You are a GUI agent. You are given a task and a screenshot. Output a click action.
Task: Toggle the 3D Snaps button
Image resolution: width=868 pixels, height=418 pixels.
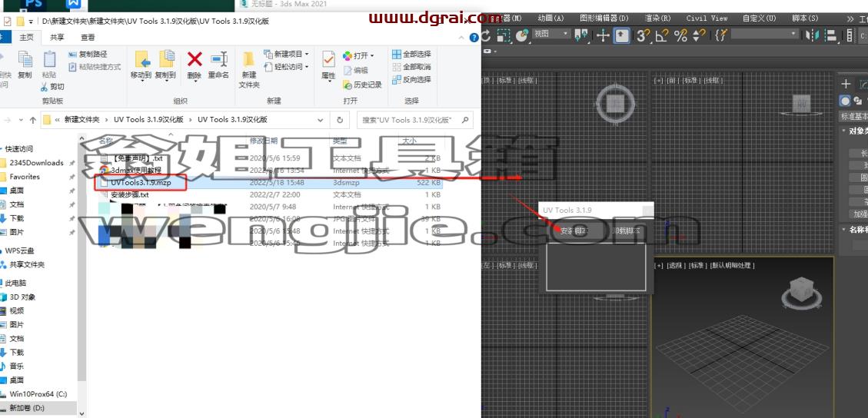pyautogui.click(x=643, y=36)
